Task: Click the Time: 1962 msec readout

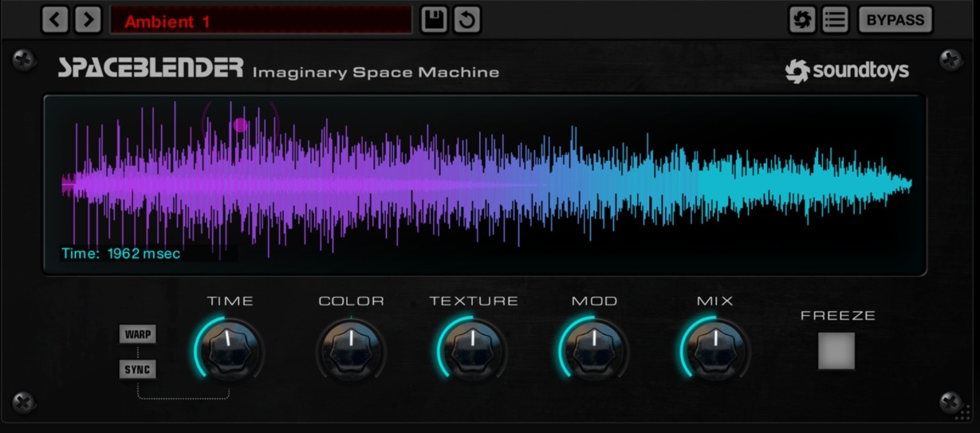Action: 121,254
